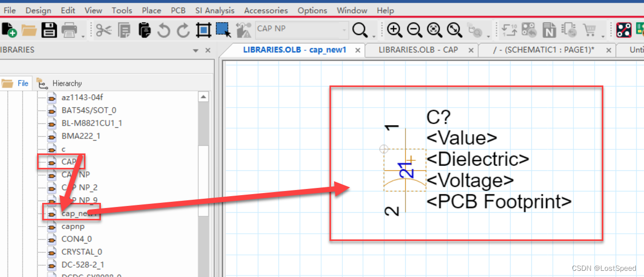
Task: Select the Hierarchy view tab
Action: point(66,83)
